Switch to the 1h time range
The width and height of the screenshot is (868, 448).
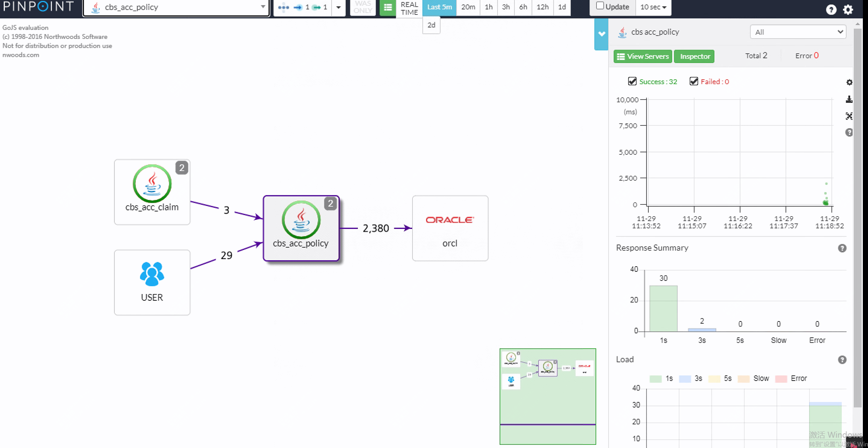point(488,7)
